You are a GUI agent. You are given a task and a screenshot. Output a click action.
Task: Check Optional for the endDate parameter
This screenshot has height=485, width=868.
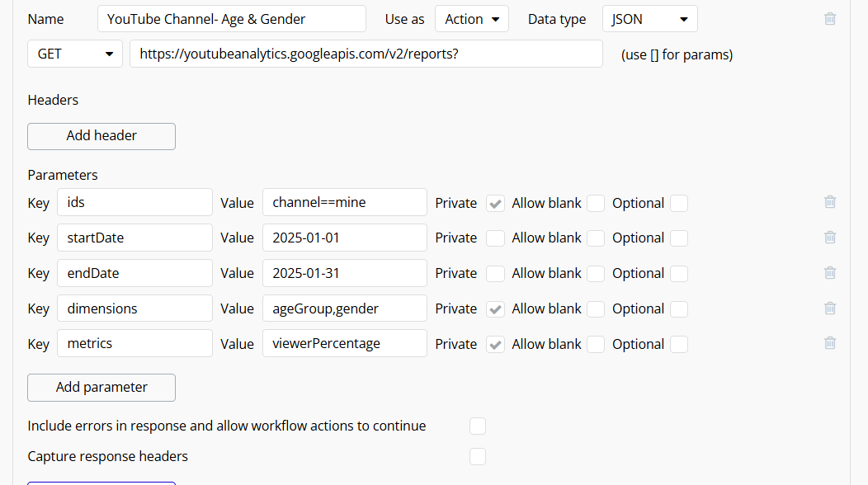679,274
